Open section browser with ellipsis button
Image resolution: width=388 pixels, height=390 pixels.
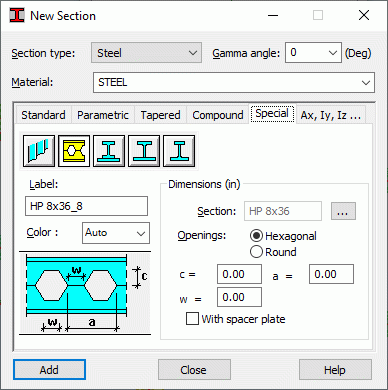(x=343, y=211)
